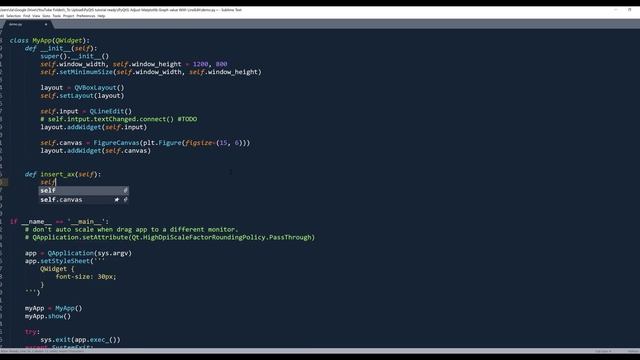Click 'QLineEdit()' in the code
This screenshot has height=360, width=640.
111,111
